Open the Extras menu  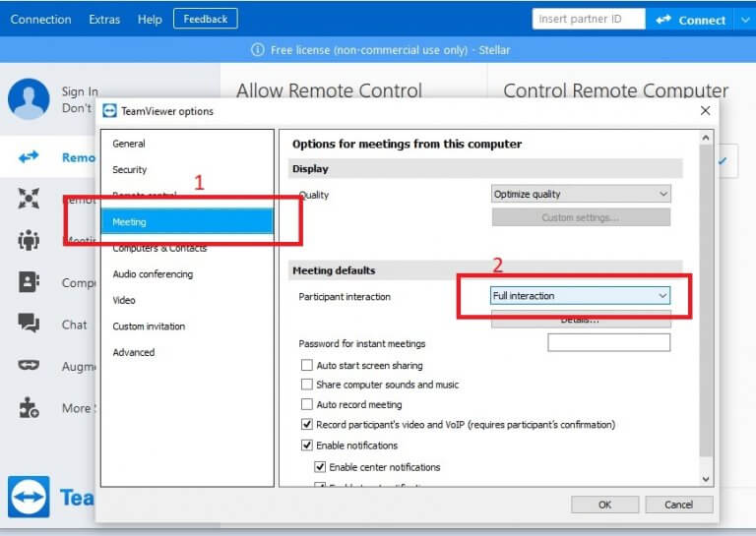[104, 20]
